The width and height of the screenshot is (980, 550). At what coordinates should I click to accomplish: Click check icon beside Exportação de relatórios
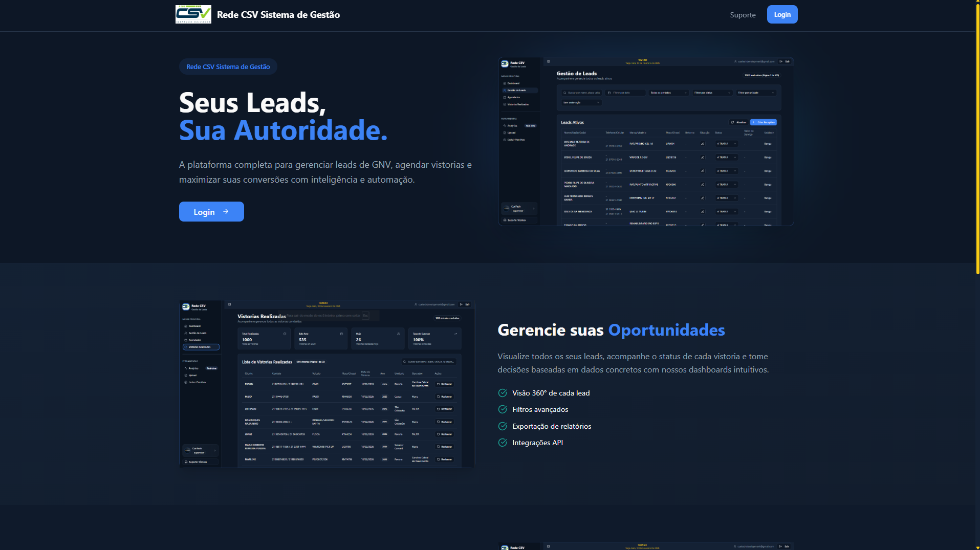click(503, 426)
